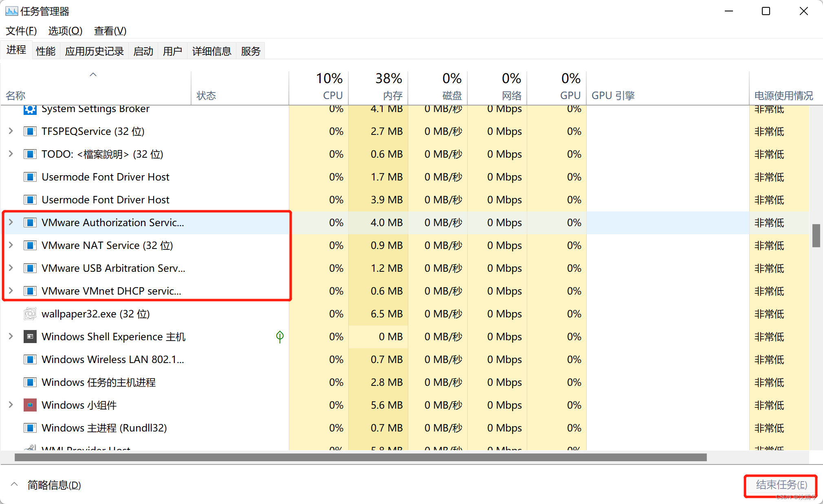Sort processes by 磁盘 column

[438, 88]
